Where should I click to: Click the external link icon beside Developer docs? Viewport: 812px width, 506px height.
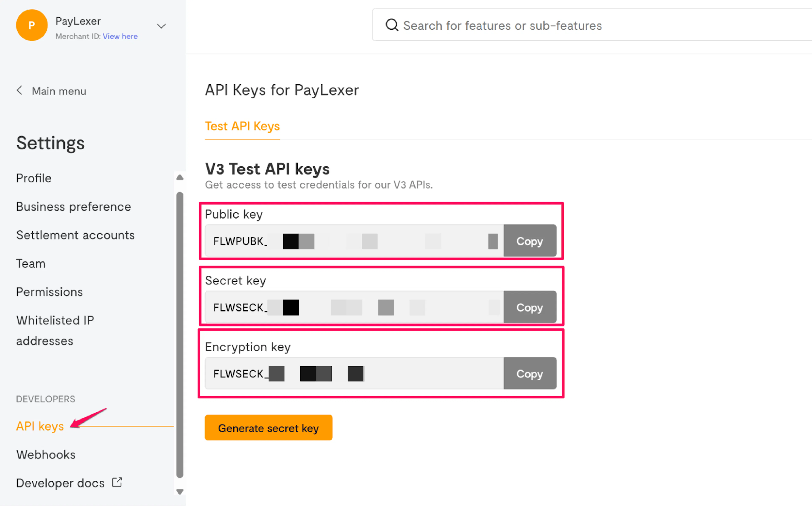[x=117, y=482]
